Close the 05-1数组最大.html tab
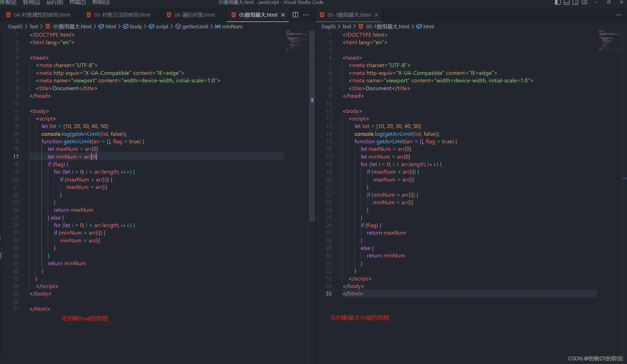The width and height of the screenshot is (627, 364). (376, 15)
